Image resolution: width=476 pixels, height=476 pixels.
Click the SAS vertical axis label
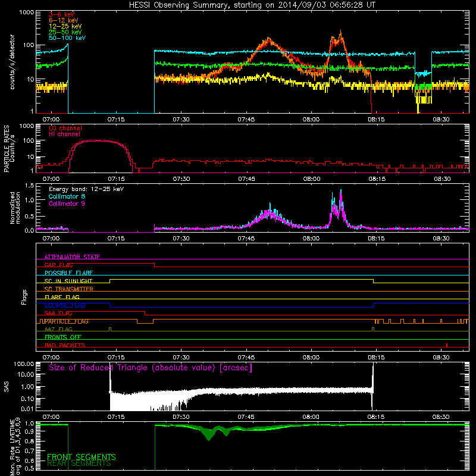tap(7, 387)
